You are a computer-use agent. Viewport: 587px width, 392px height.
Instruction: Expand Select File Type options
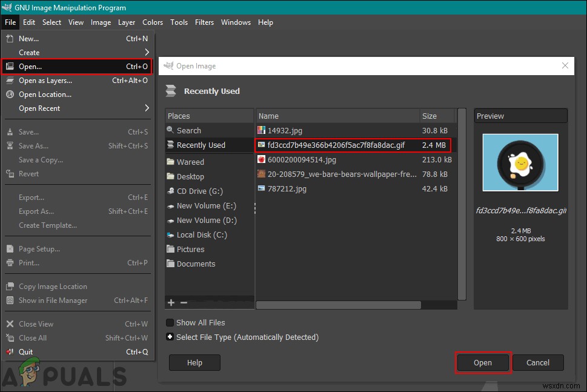(x=170, y=337)
